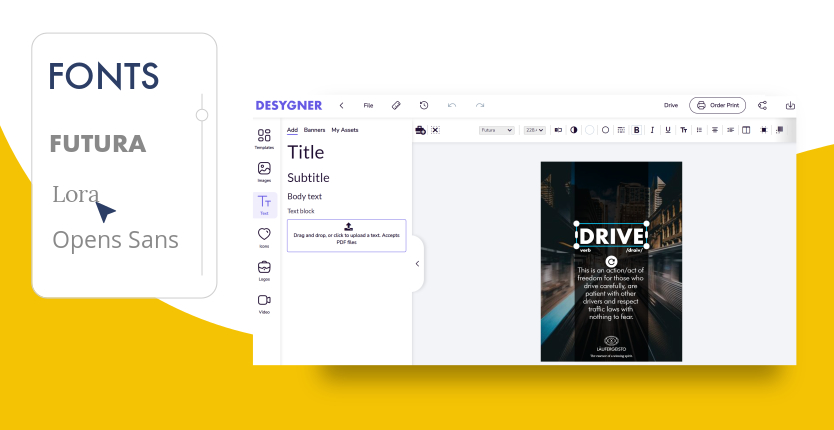Switch to the My Assets tab
834x430 pixels.
coord(345,130)
